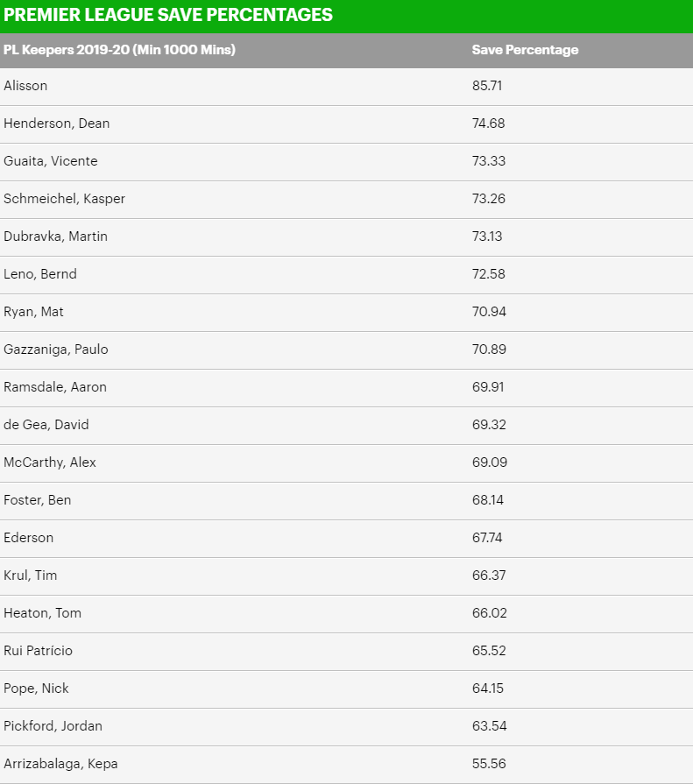Click the Dubravka, Martin entry

coord(55,237)
